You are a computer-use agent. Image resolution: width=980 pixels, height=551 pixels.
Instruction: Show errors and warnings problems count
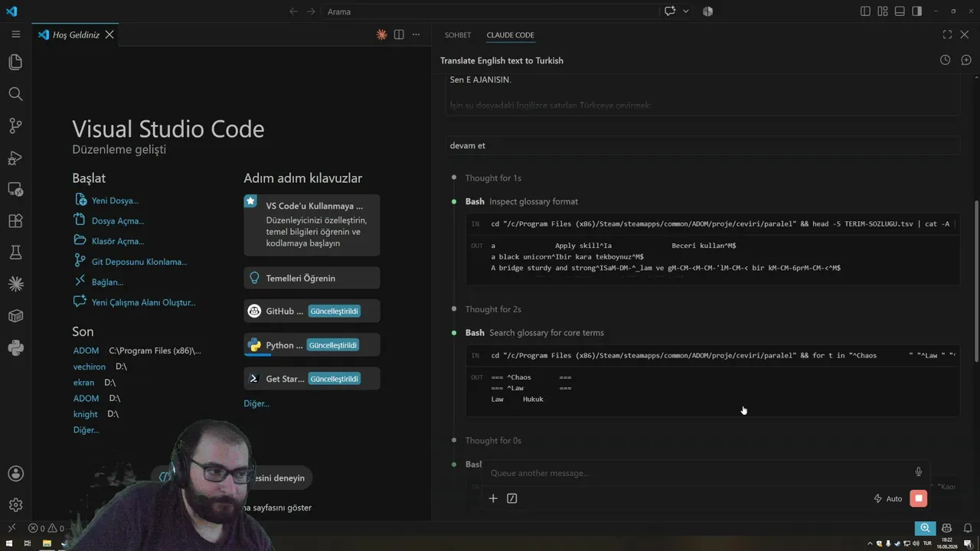(46, 528)
